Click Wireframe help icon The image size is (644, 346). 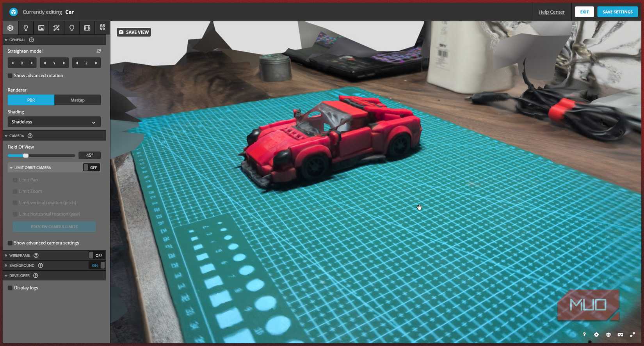click(36, 256)
